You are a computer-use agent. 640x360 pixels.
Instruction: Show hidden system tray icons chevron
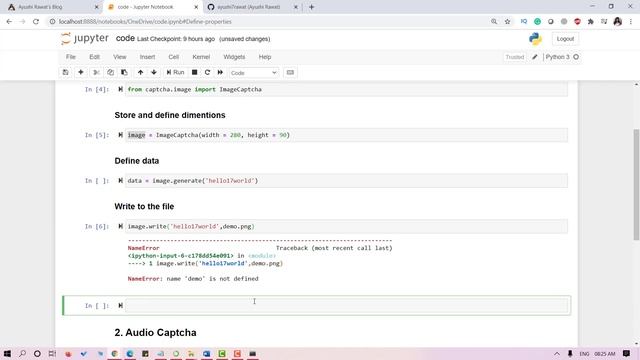tap(557, 354)
